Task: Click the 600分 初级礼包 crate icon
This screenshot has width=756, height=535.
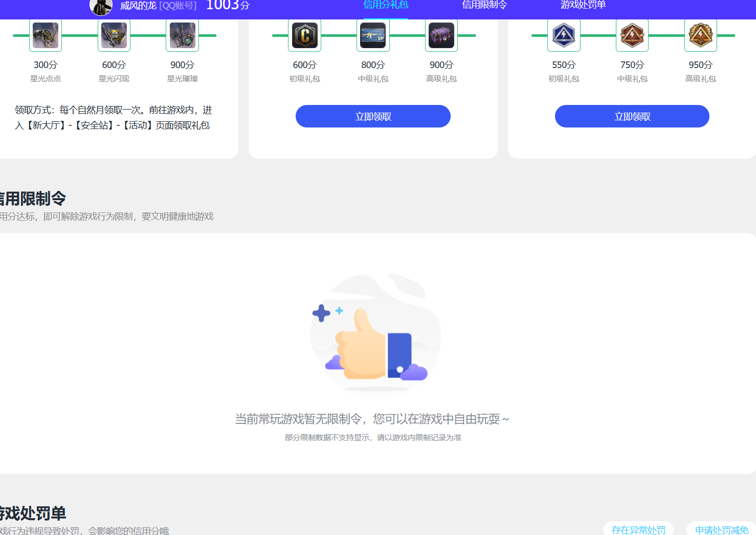Action: coord(305,35)
